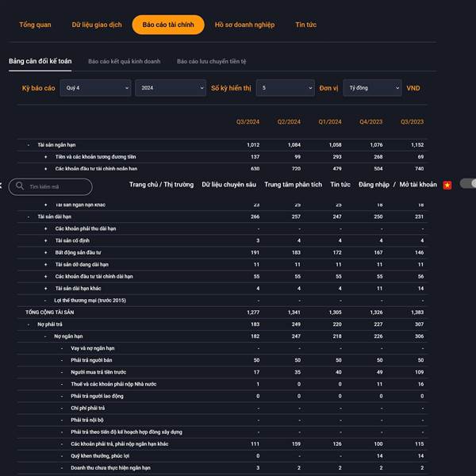Collapse the 'Tài sản ngắn hạn' section
The height and width of the screenshot is (476, 476).
click(x=29, y=145)
